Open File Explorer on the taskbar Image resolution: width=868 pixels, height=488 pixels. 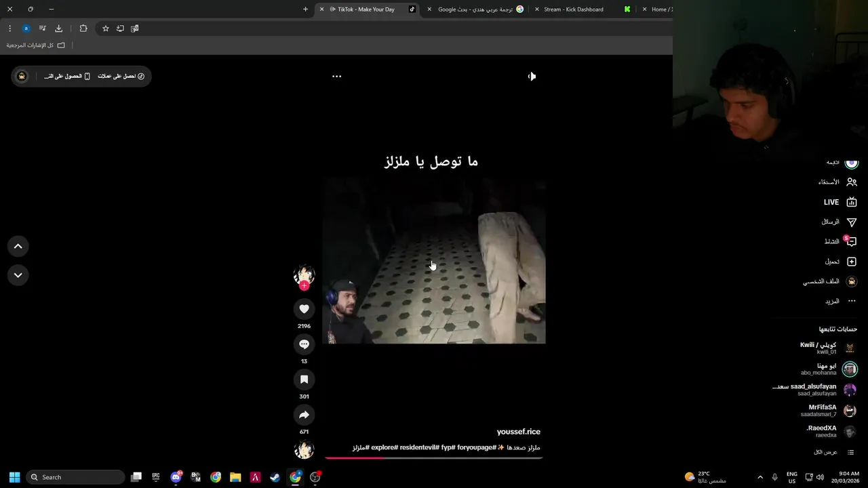(x=235, y=477)
